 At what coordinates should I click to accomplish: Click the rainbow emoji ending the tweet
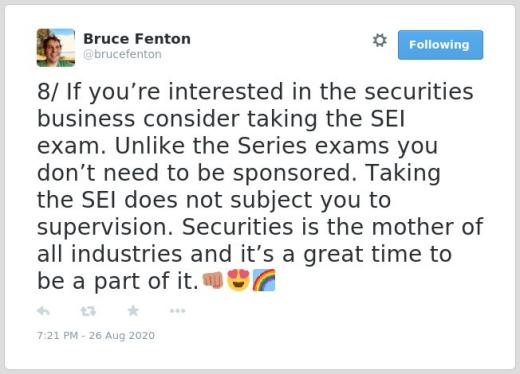tap(264, 280)
